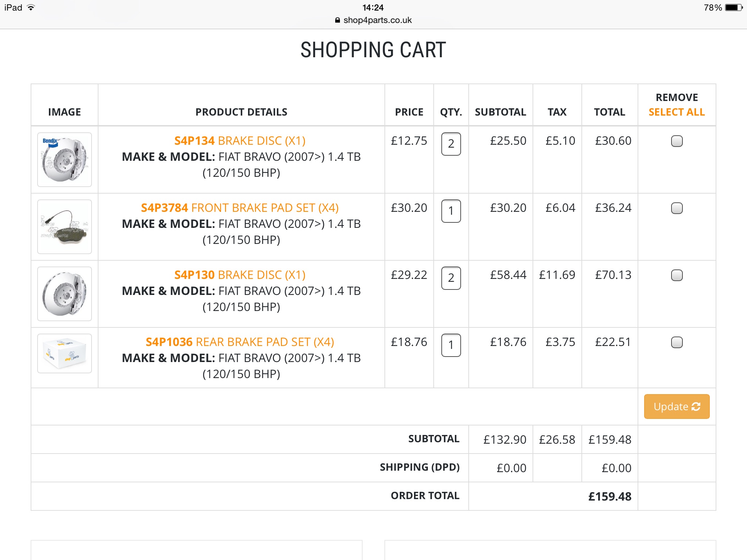This screenshot has height=560, width=747.
Task: Open S4P3784 FRONT BRAKE PAD SET link
Action: 240,208
